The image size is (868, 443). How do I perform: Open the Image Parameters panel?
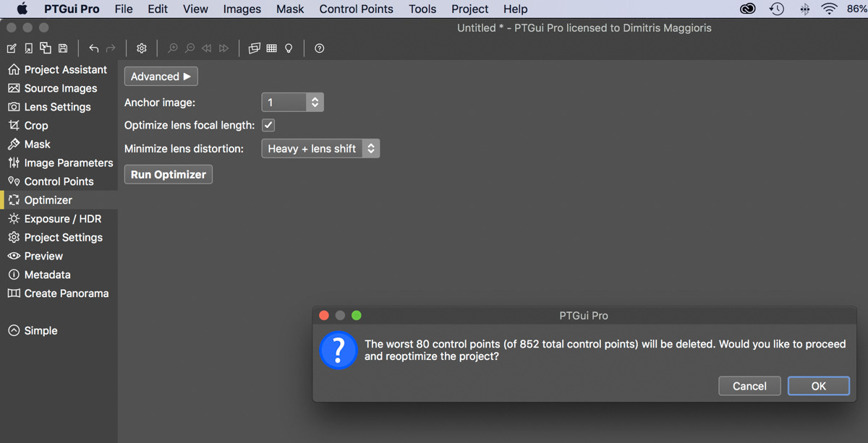(59, 163)
